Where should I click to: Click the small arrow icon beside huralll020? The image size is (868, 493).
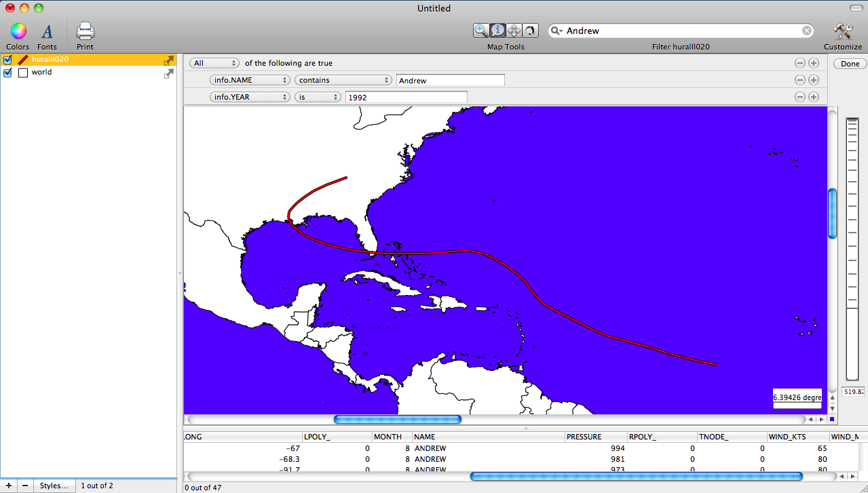click(x=168, y=60)
